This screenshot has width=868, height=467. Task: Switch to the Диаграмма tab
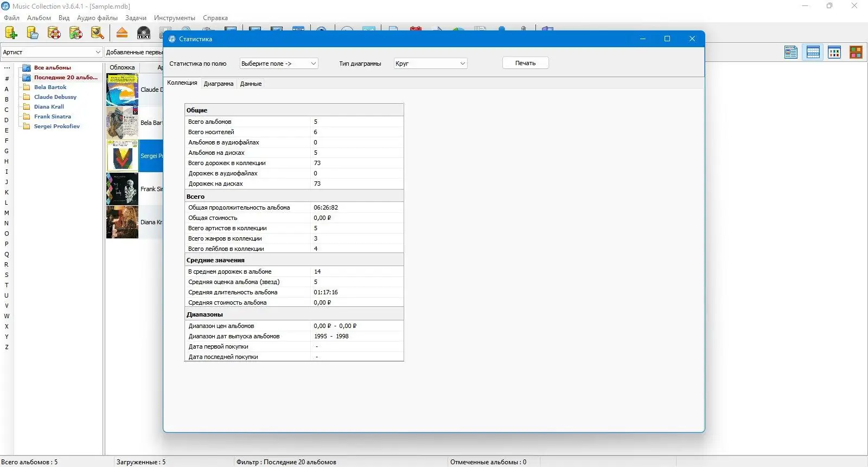[x=219, y=84]
